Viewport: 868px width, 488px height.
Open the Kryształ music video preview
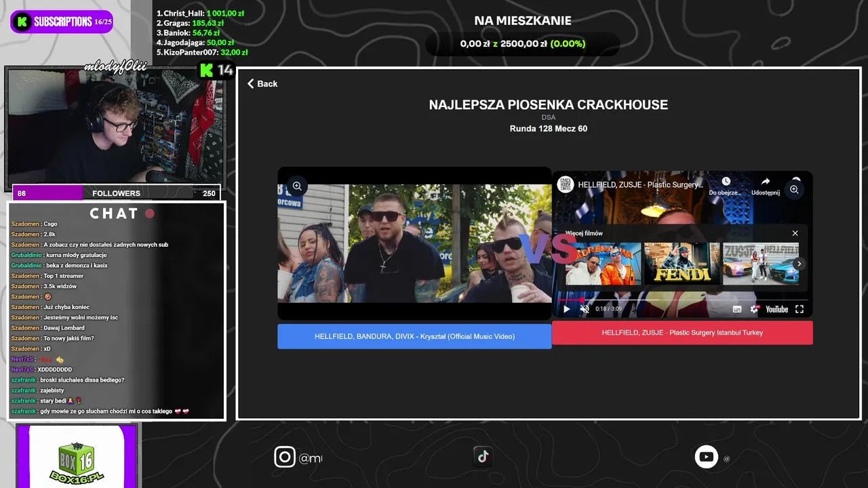pyautogui.click(x=414, y=243)
